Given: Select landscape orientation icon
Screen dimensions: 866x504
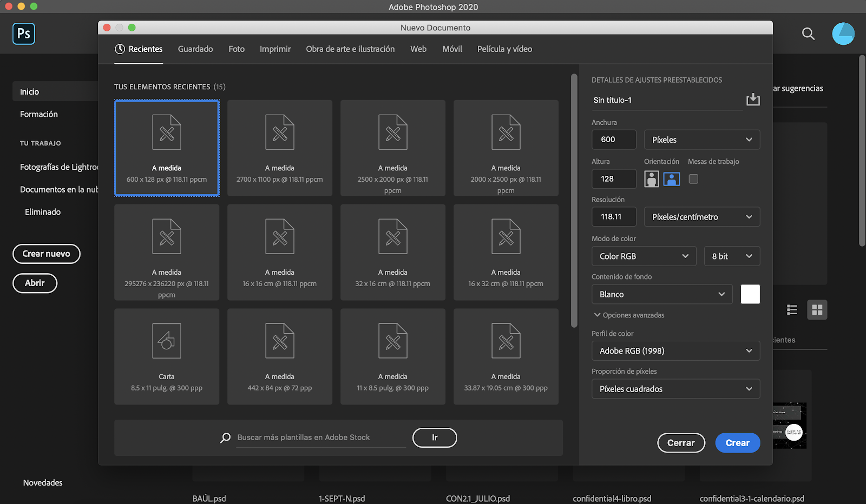Looking at the screenshot, I should click(x=672, y=179).
